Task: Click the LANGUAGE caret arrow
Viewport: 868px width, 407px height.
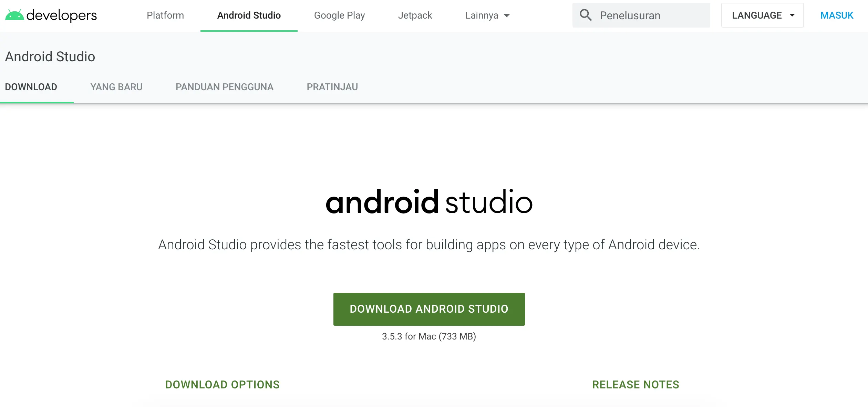Action: pos(792,15)
